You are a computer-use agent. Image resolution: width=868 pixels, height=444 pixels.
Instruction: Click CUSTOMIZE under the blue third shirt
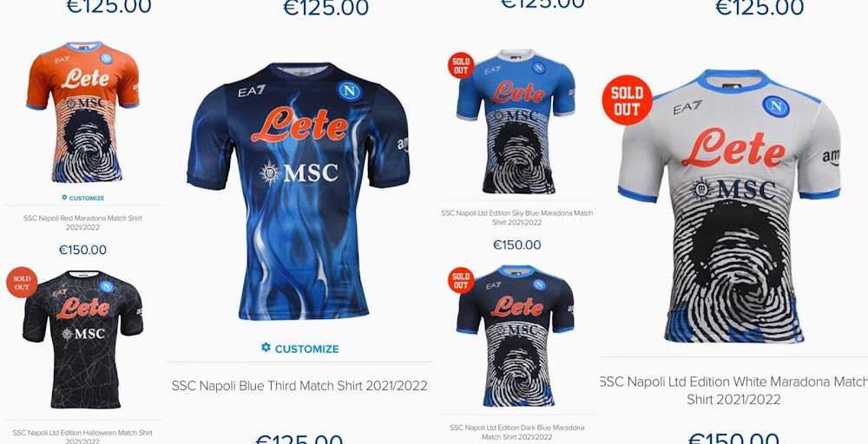(x=306, y=349)
